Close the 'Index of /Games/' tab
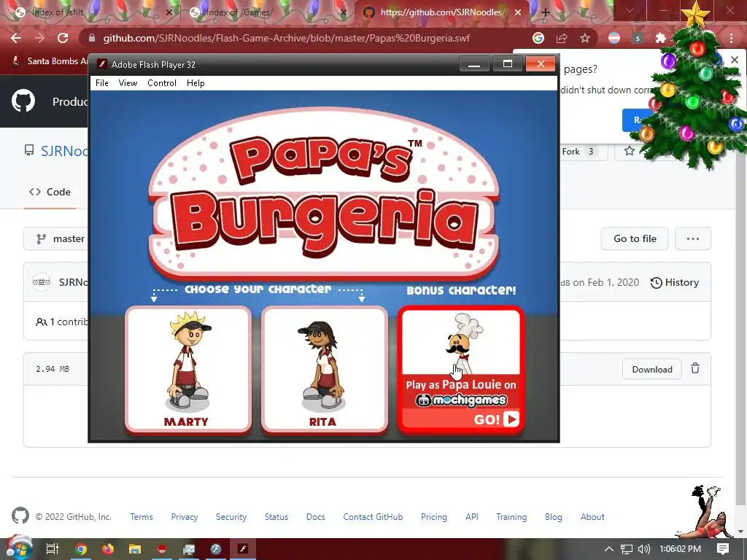This screenshot has height=560, width=747. (344, 12)
